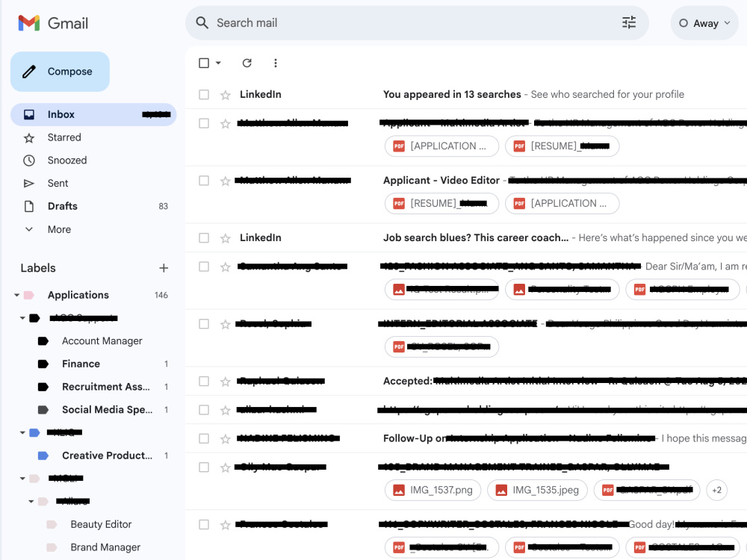Image resolution: width=747 pixels, height=560 pixels.
Task: Create a new label with plus icon
Action: pos(164,268)
